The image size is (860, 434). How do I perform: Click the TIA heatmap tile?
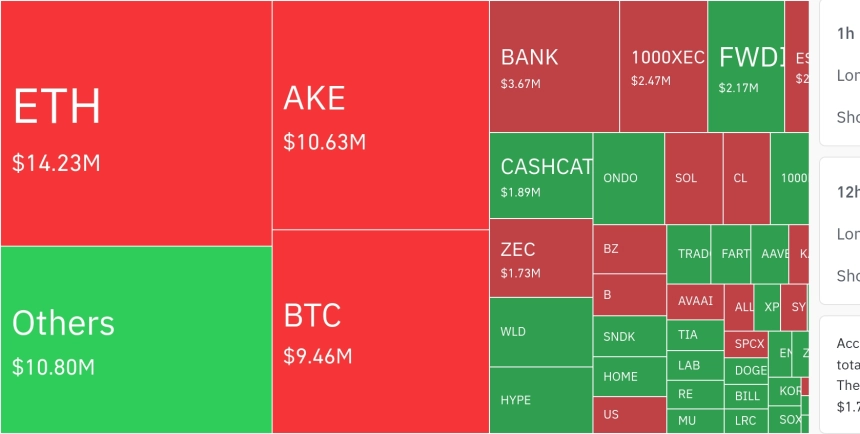tap(695, 335)
